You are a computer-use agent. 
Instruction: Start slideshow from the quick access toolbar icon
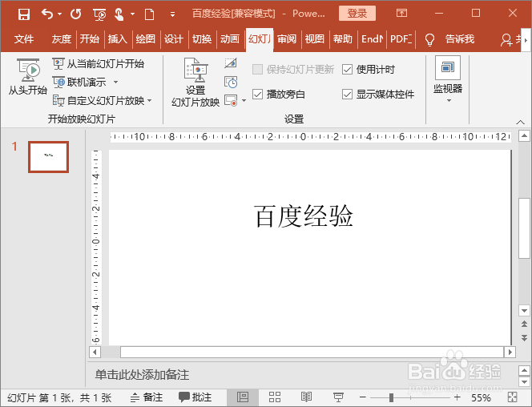coord(99,14)
